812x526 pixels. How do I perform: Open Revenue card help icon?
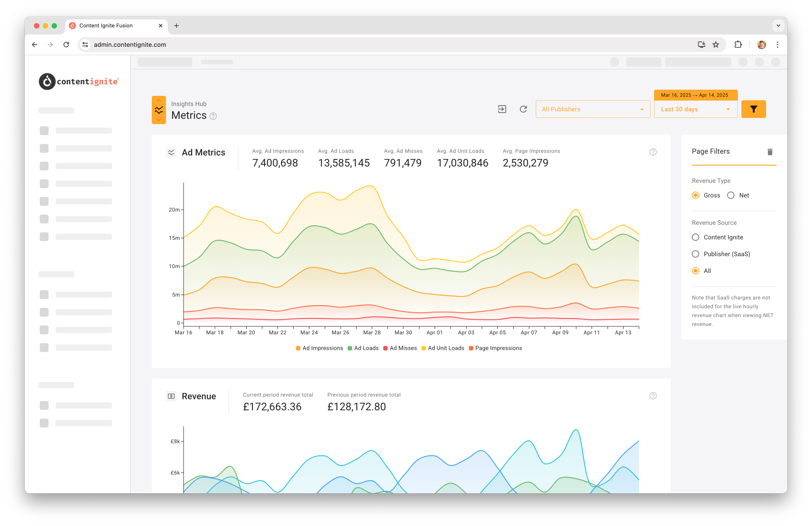click(x=653, y=396)
